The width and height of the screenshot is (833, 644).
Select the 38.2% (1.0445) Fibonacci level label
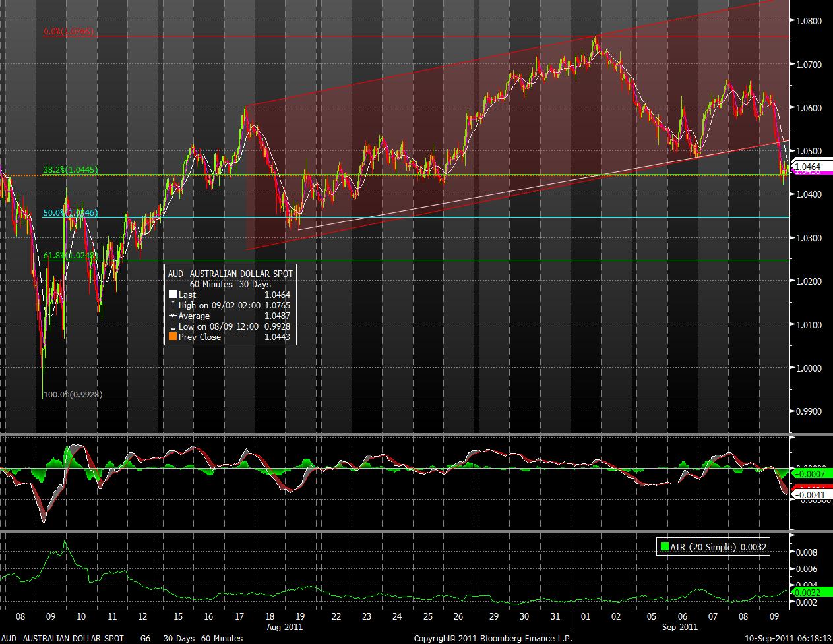pos(71,169)
